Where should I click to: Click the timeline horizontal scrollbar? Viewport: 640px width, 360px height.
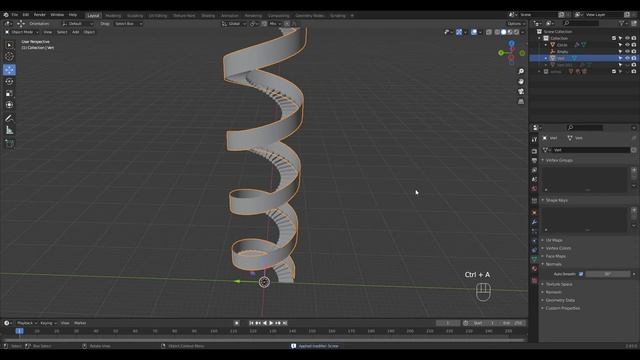tap(263, 340)
